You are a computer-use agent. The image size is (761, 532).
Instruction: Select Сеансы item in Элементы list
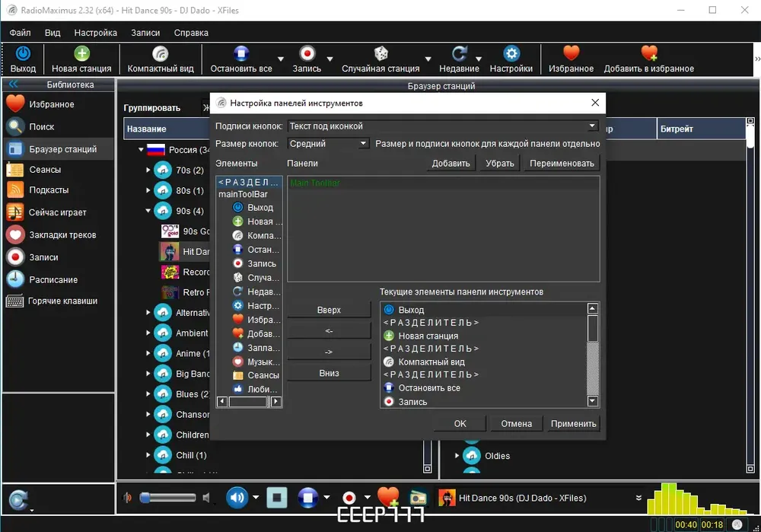coord(256,375)
